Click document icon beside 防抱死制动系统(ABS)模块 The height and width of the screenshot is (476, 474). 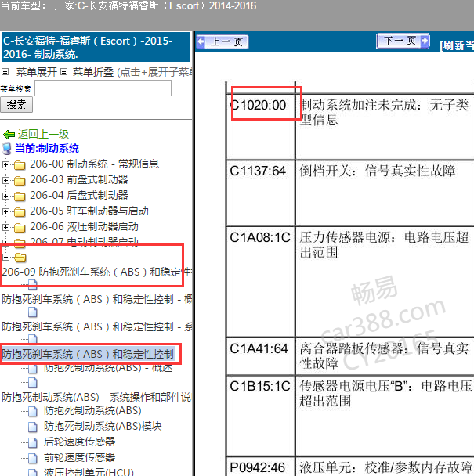tap(33, 427)
